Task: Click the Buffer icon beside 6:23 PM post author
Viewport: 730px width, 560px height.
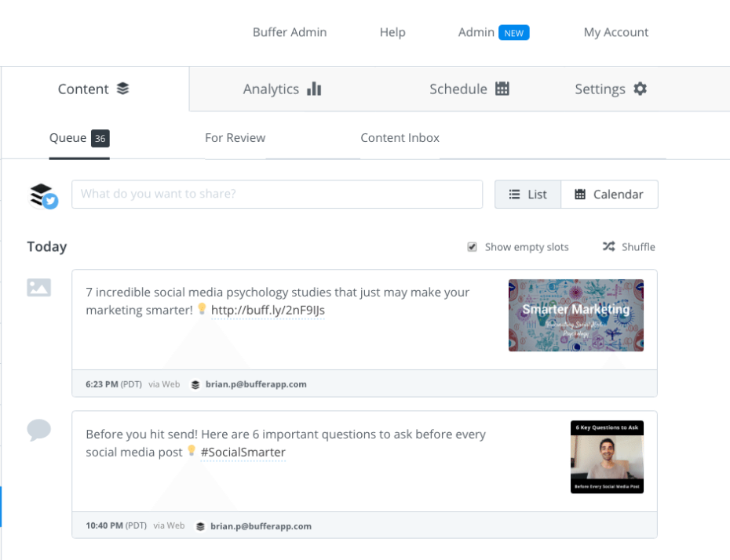Action: click(195, 384)
